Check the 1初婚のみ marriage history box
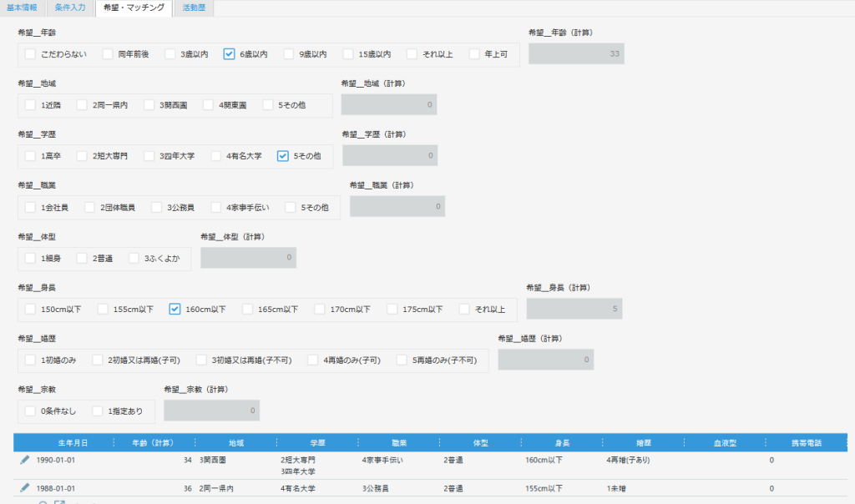Image resolution: width=855 pixels, height=504 pixels. coord(31,360)
